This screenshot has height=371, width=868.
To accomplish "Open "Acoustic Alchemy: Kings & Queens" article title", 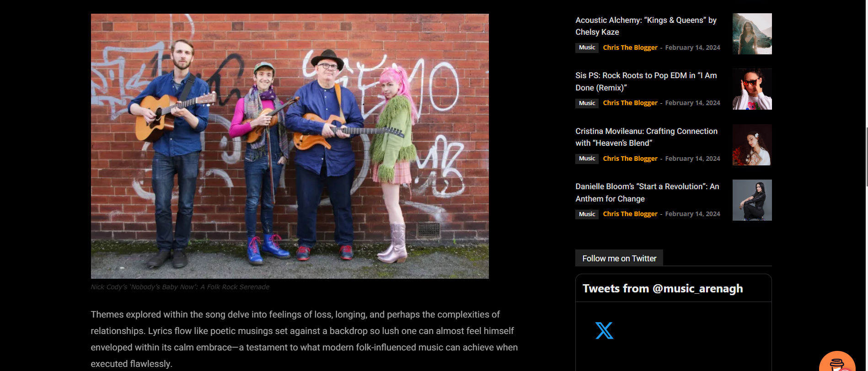I will coord(646,26).
